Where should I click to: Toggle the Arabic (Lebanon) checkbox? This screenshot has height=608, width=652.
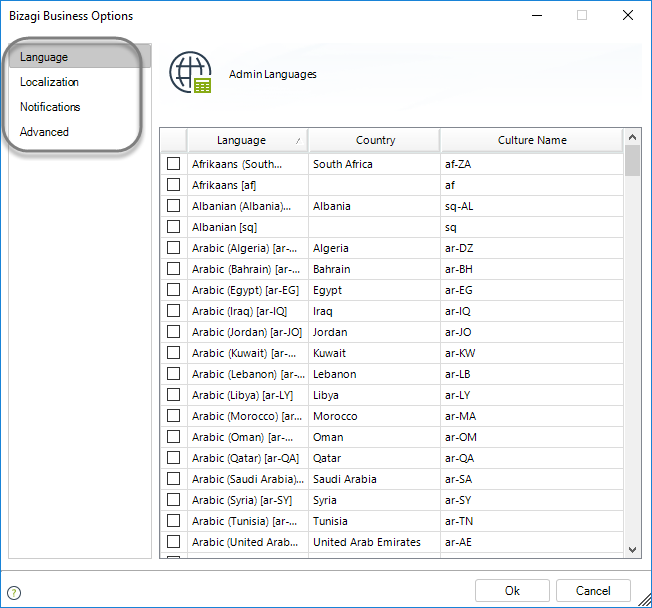coord(173,373)
